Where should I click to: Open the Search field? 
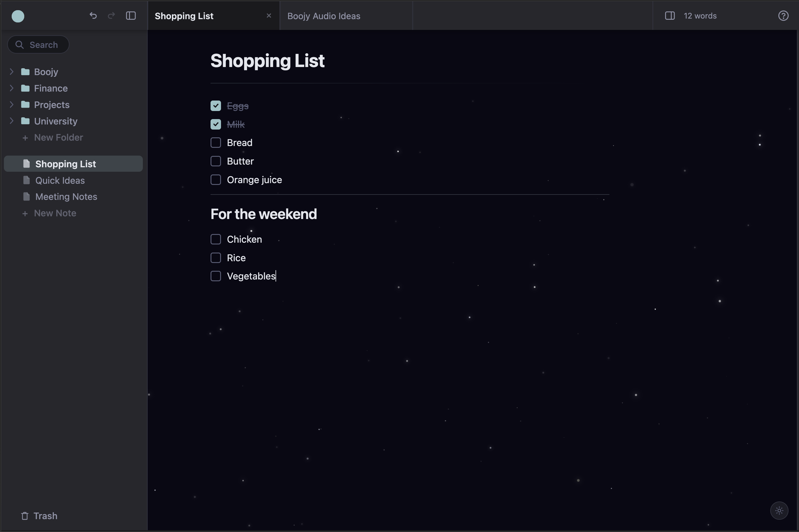point(38,45)
